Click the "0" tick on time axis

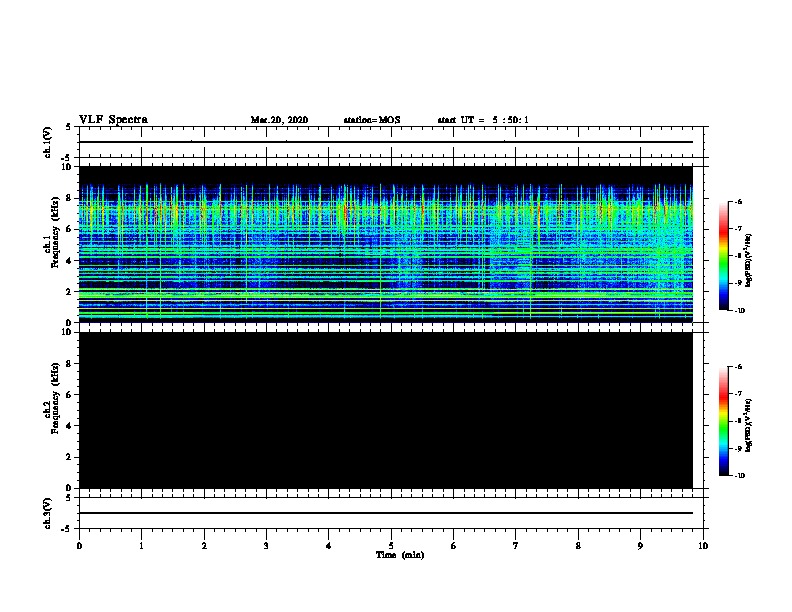[x=79, y=546]
